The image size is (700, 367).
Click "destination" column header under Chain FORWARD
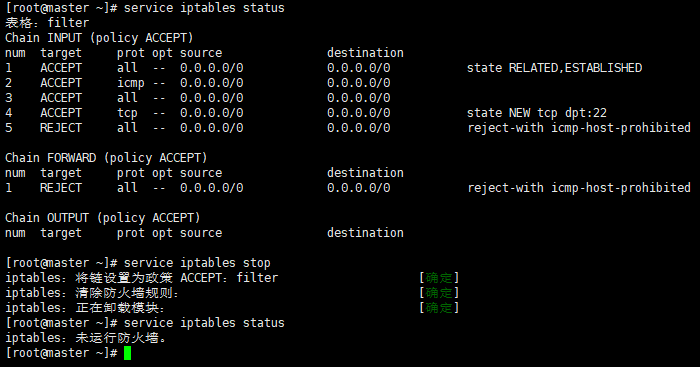coord(365,173)
